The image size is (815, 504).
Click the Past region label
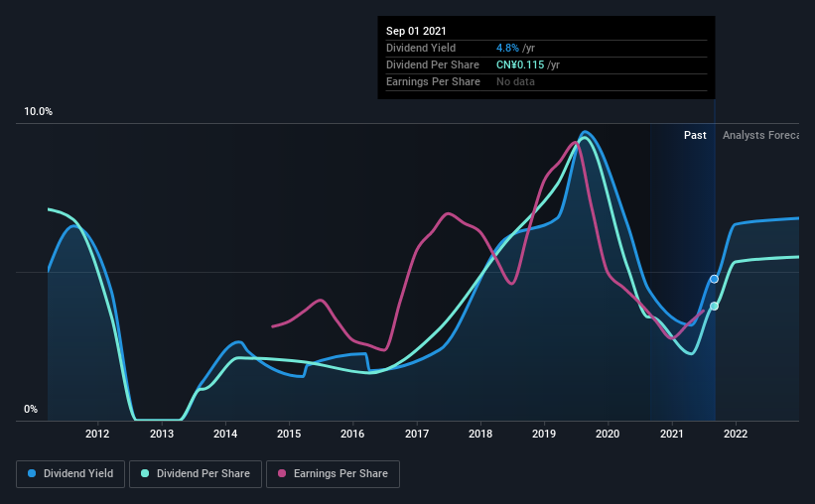click(695, 135)
